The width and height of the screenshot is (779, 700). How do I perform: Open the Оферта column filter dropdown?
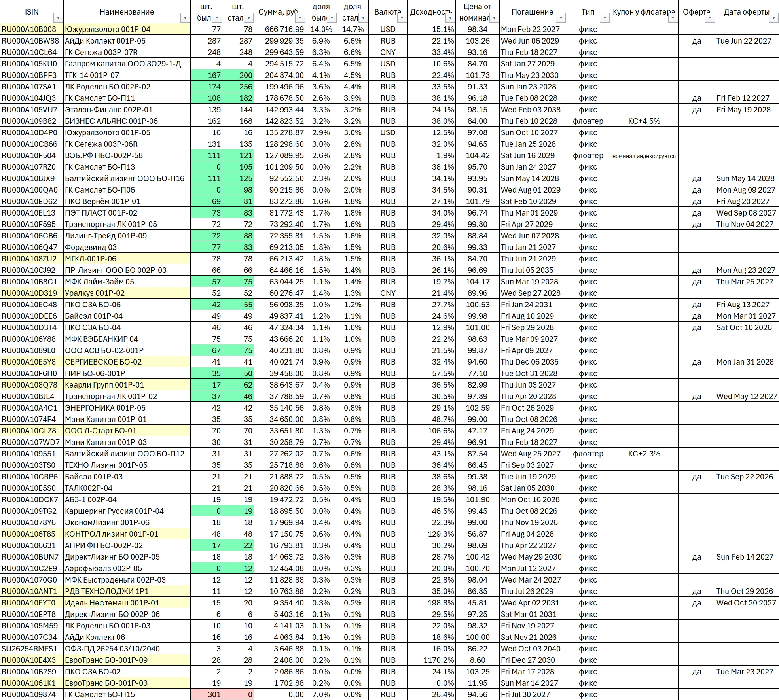pos(710,18)
